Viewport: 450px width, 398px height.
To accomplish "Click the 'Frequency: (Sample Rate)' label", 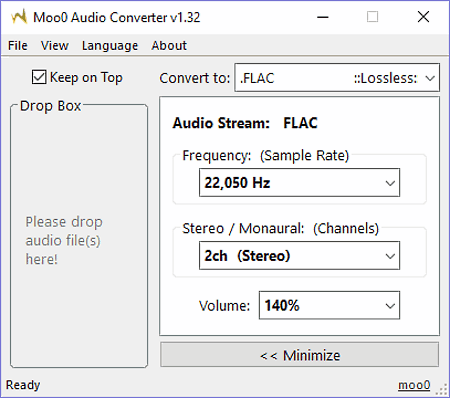I will (266, 155).
